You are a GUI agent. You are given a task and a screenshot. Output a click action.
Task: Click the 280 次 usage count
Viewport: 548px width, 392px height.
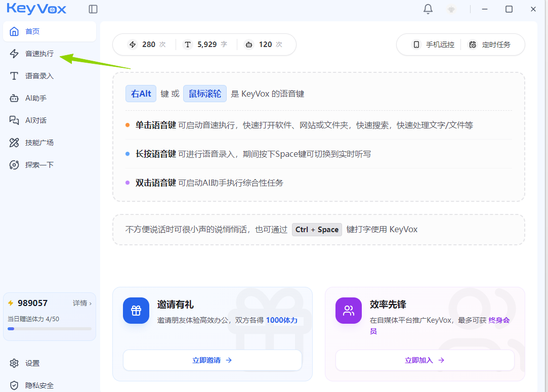coord(154,45)
